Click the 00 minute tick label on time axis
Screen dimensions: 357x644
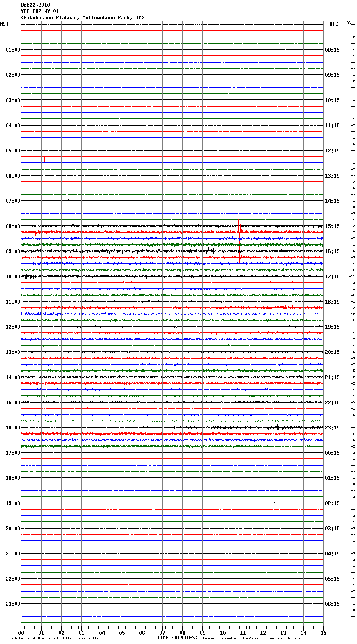[x=21, y=633]
